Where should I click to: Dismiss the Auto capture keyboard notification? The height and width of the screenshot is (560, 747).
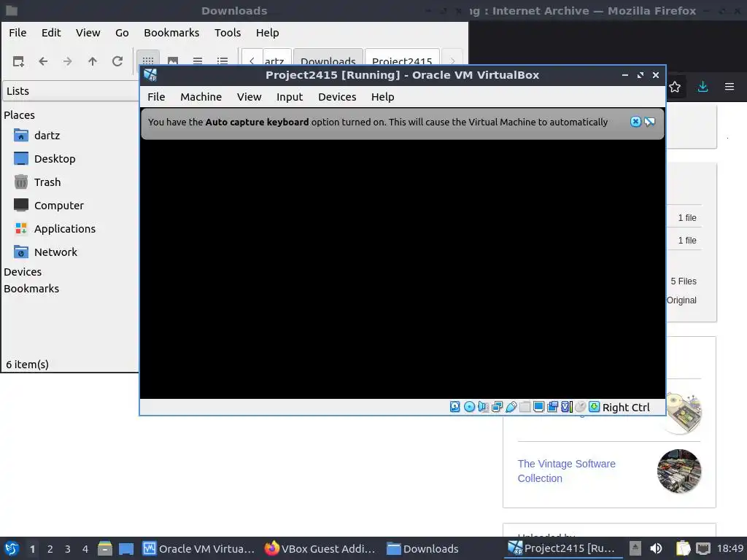(635, 122)
